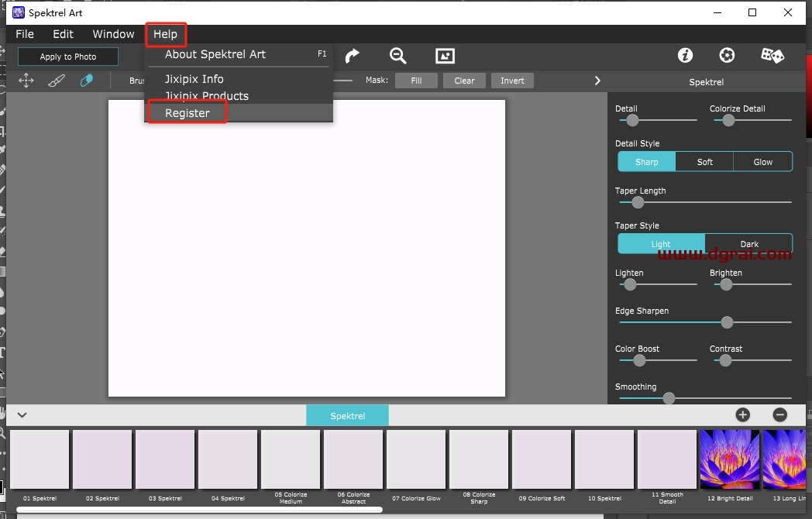The height and width of the screenshot is (519, 812).
Task: Remove a preset with minus icon
Action: (780, 414)
